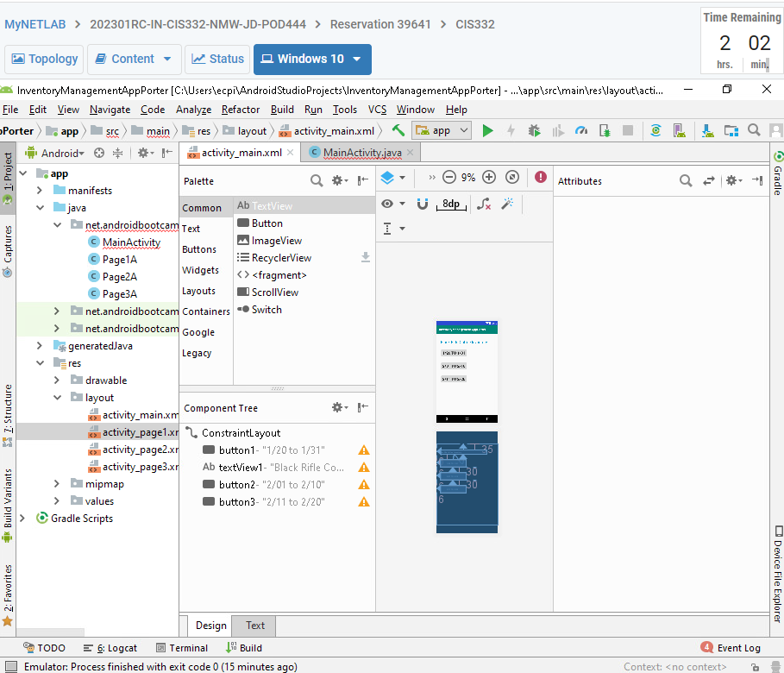The height and width of the screenshot is (673, 784).
Task: Switch to the Text editor tab
Action: (255, 626)
